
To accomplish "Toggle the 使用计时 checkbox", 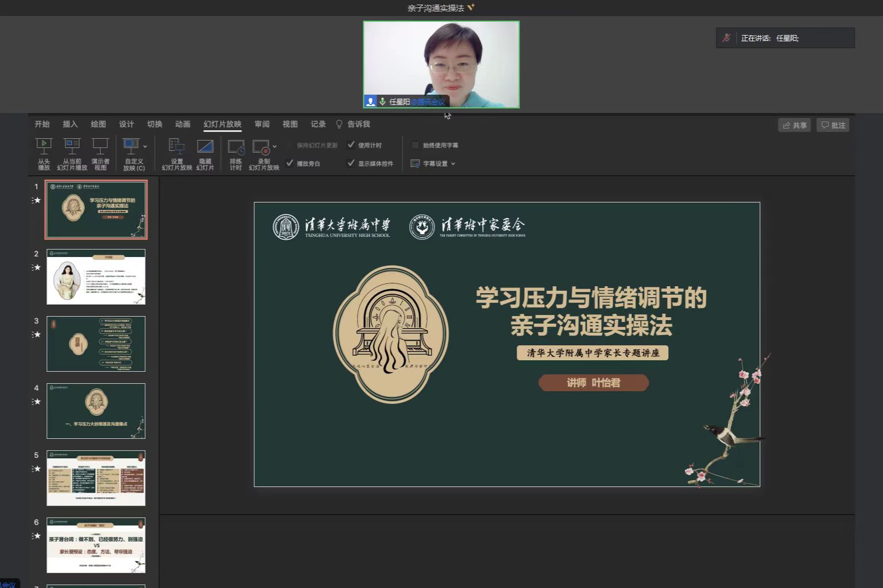I will [351, 145].
